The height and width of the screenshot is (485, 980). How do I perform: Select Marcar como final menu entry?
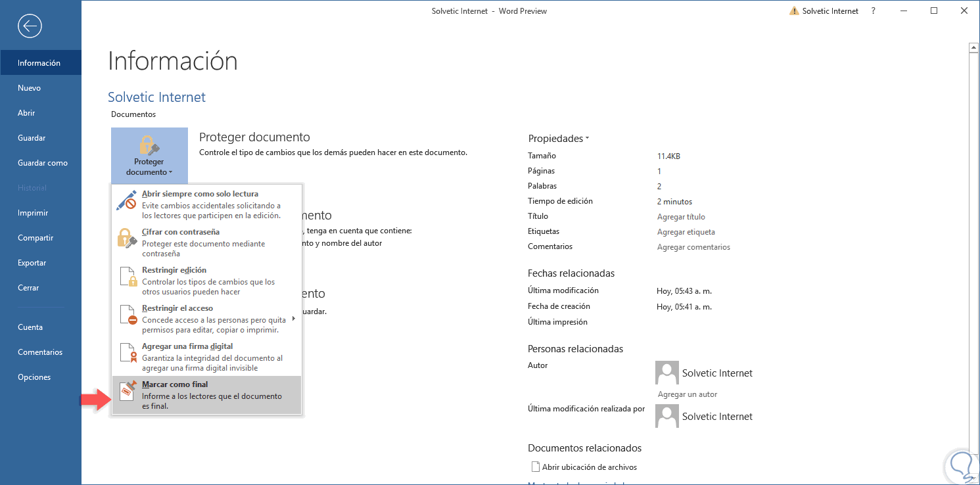(x=206, y=395)
